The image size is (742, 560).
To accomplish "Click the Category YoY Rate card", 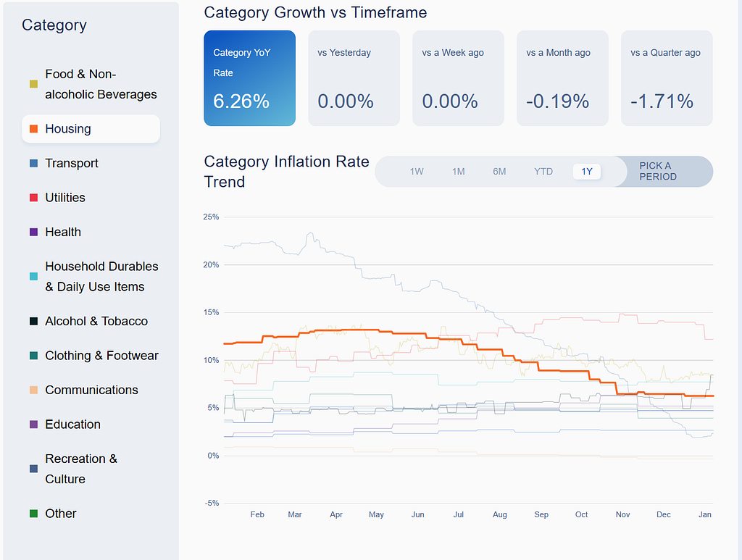I will pos(250,78).
